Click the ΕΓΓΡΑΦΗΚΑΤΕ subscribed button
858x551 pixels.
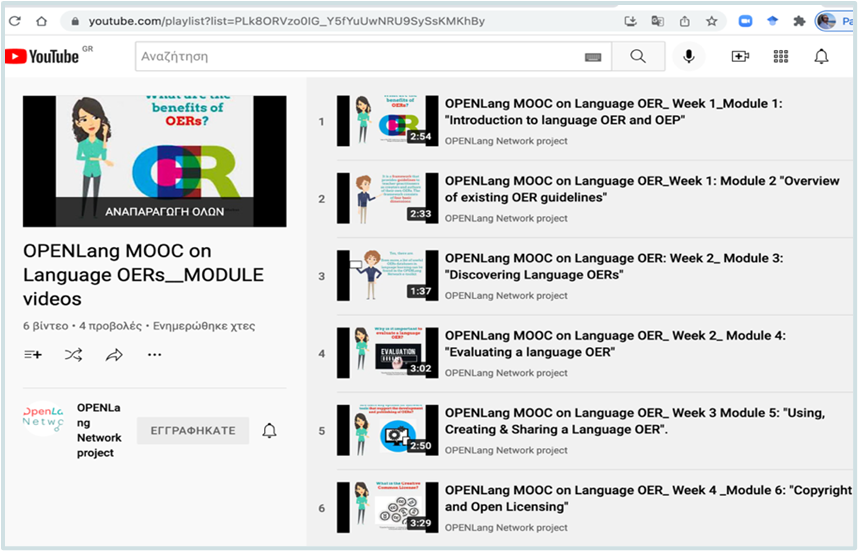pos(193,431)
